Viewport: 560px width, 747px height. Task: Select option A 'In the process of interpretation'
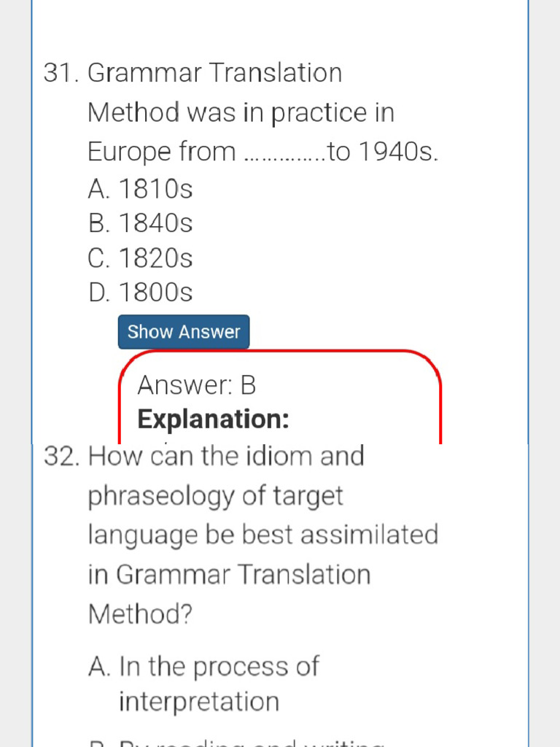(x=204, y=684)
